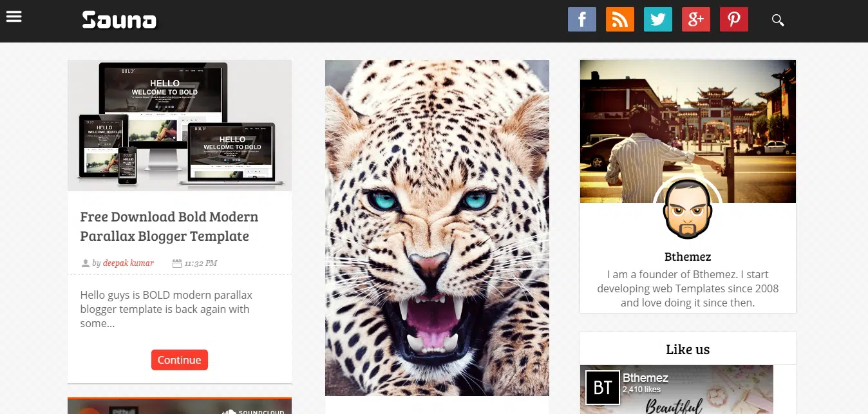The width and height of the screenshot is (868, 414).
Task: Open the RSS feed icon
Action: (619, 20)
